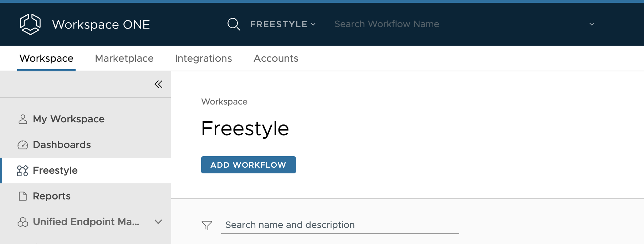Click the filter funnel icon
Image resolution: width=644 pixels, height=244 pixels.
(207, 225)
